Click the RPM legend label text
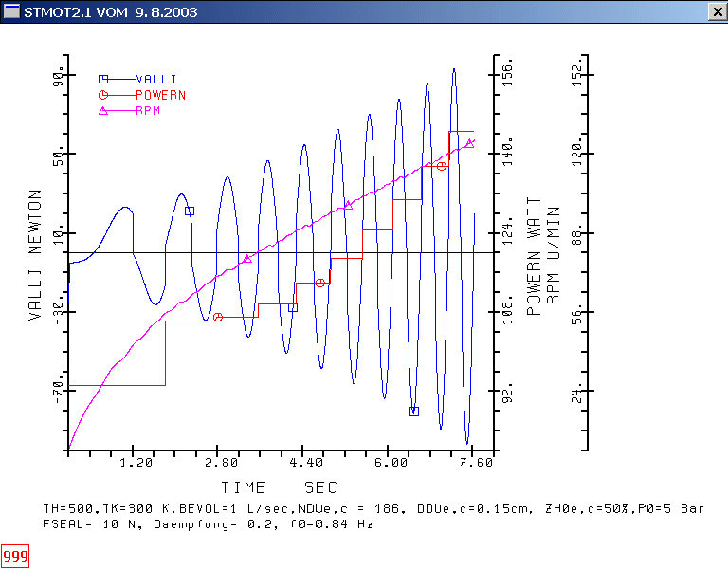 tap(147, 111)
